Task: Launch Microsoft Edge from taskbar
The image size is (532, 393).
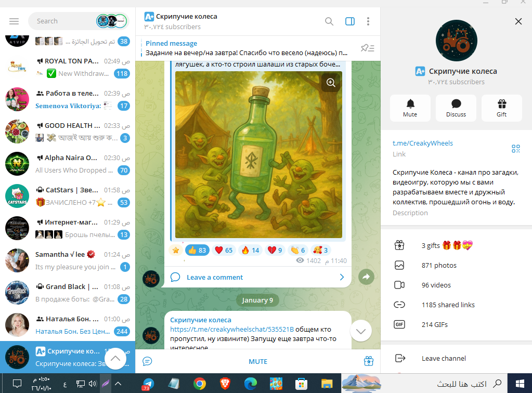Action: point(250,384)
